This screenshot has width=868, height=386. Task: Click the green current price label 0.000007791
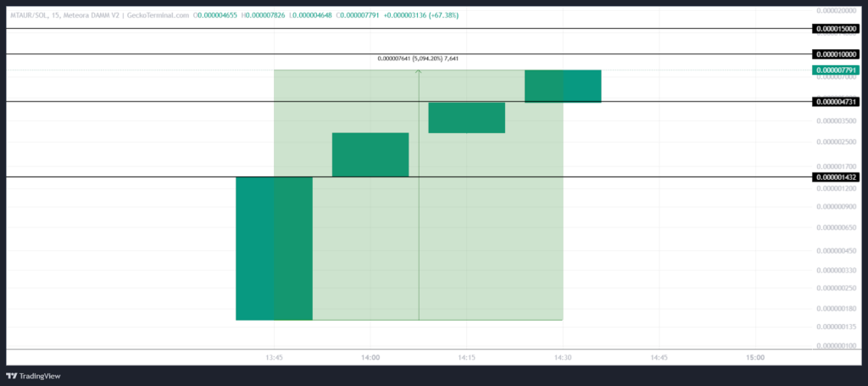[836, 70]
